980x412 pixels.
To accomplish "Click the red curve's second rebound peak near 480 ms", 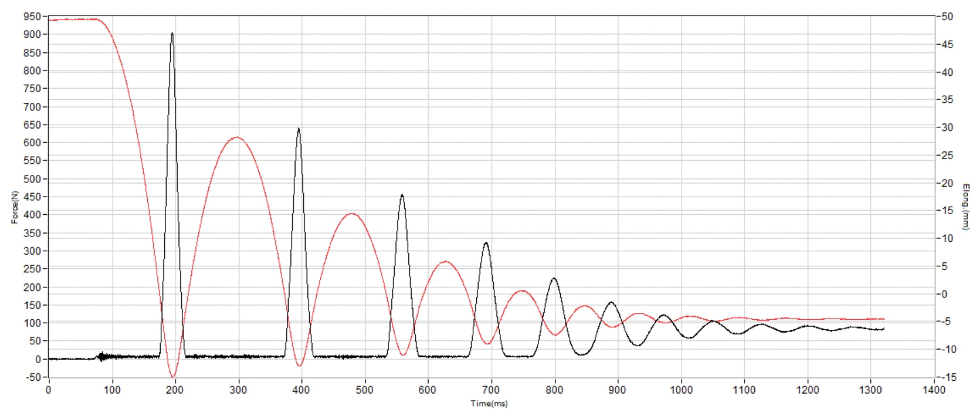I will click(351, 214).
